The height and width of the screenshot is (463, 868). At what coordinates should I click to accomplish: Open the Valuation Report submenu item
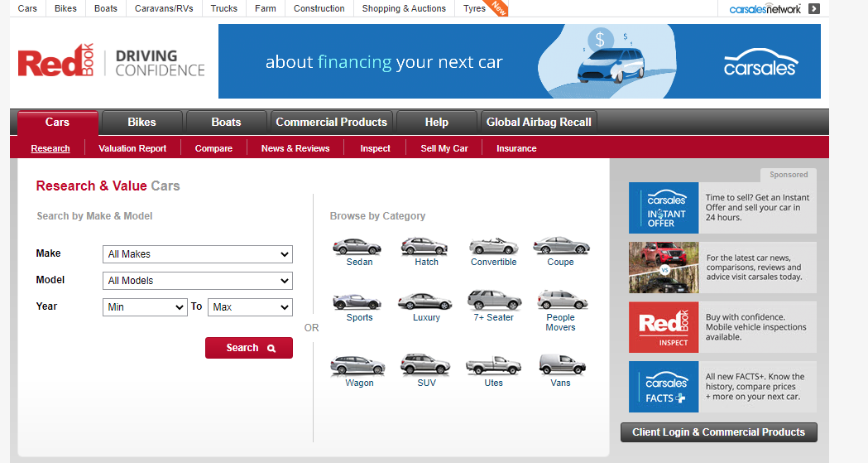(132, 148)
